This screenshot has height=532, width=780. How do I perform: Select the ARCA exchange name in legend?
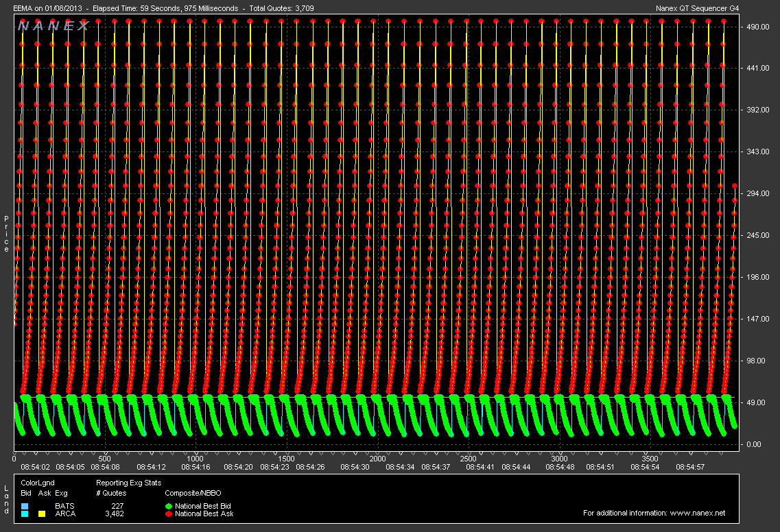coord(65,513)
